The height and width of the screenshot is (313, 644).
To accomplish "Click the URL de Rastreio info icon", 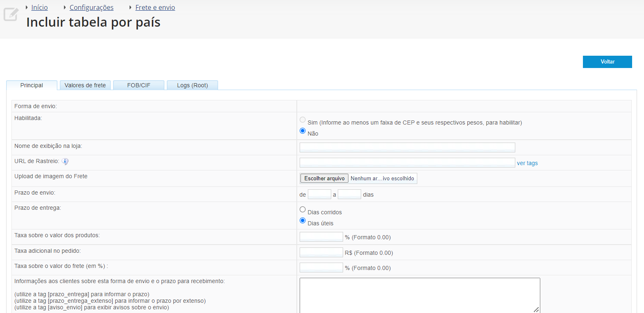I will tap(65, 161).
